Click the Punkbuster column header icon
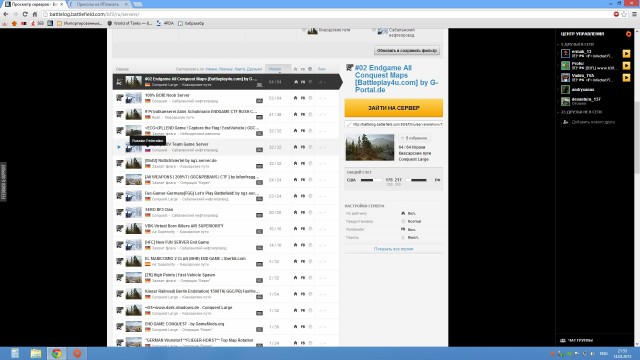Screen dimensions: 640x360 303,69
